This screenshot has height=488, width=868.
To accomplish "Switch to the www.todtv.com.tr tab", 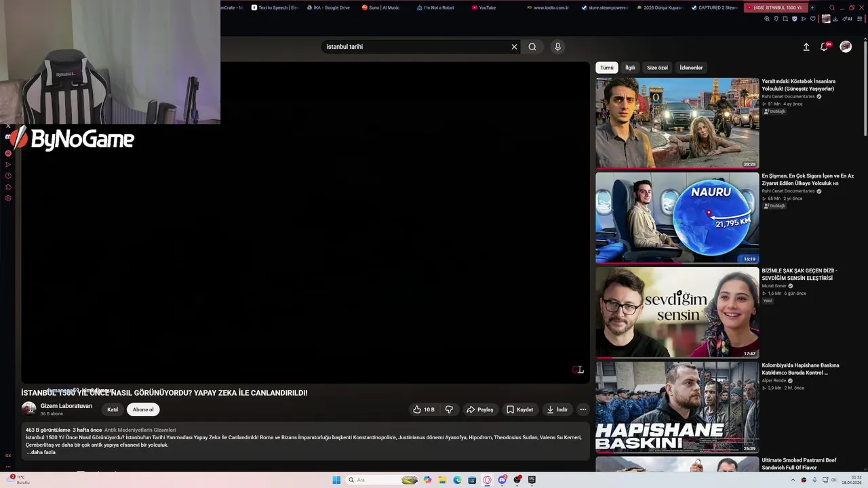I will [549, 7].
